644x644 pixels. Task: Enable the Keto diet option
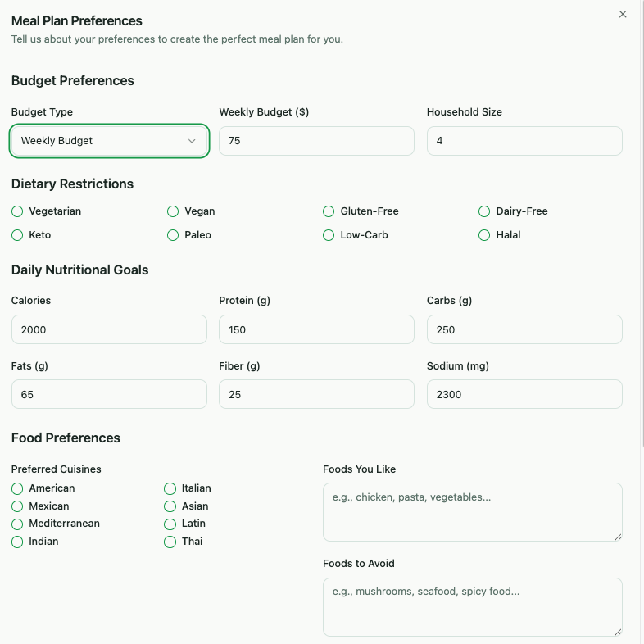click(x=17, y=235)
